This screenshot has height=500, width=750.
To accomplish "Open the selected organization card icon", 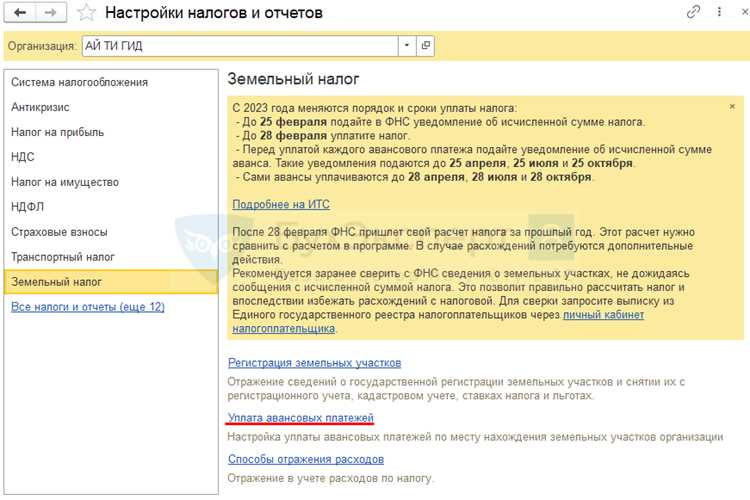I will [x=425, y=46].
